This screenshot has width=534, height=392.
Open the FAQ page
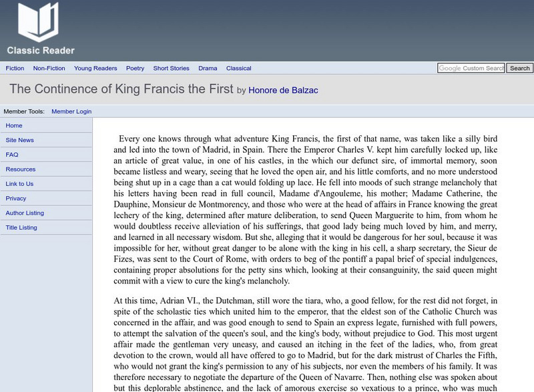pos(12,155)
